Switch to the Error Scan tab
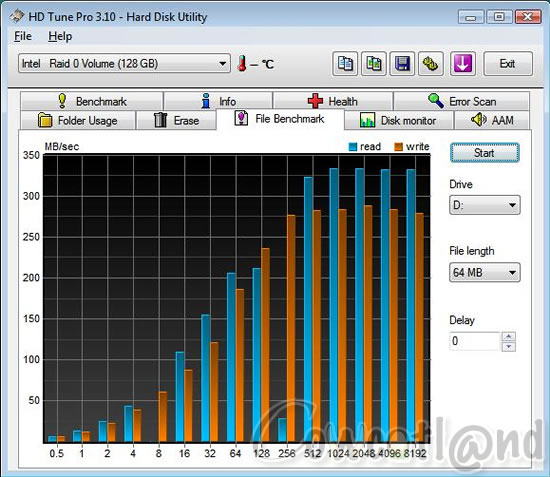Screen dimensions: 550x477 [461, 101]
